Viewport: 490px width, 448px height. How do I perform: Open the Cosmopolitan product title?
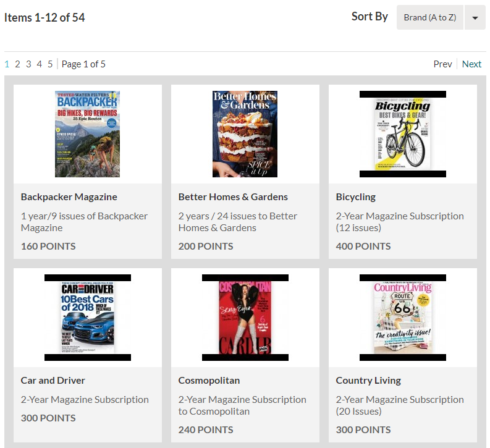click(x=209, y=381)
